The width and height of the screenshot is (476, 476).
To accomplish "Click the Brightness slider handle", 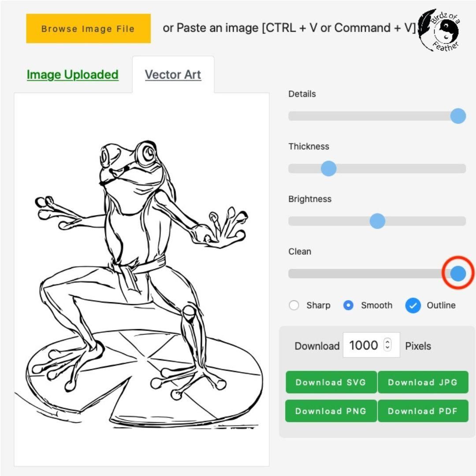I will tap(377, 221).
